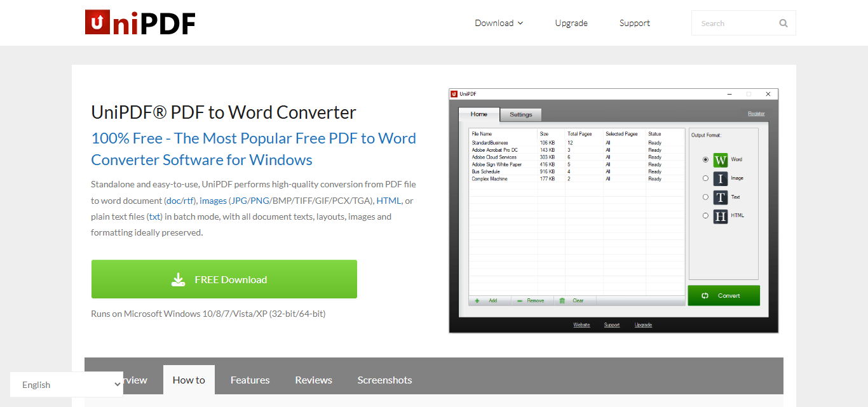Click the Selected Pages column header
Screen dimensions: 868x407
point(621,134)
